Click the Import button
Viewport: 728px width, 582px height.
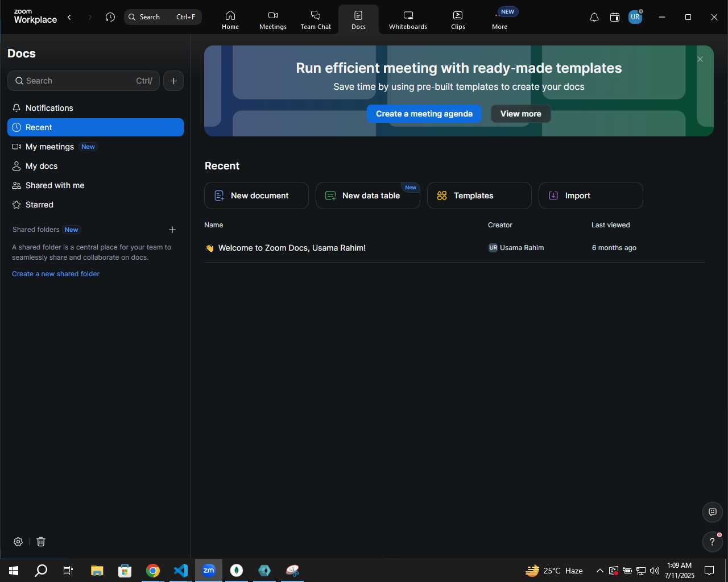pyautogui.click(x=591, y=196)
